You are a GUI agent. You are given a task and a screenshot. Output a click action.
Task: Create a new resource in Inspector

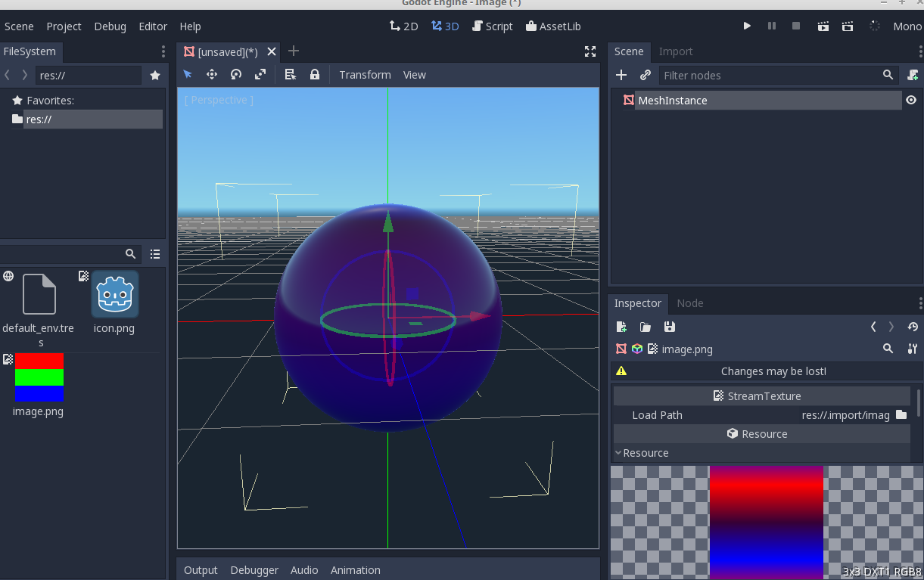621,327
